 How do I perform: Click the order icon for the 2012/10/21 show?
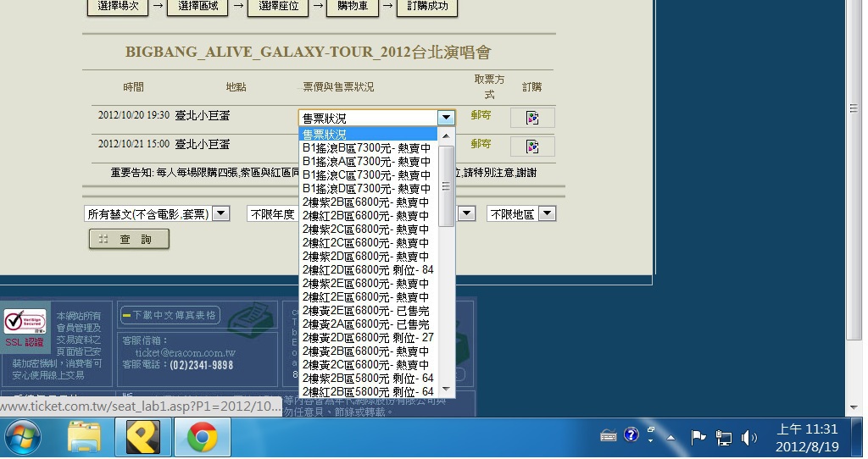point(532,147)
